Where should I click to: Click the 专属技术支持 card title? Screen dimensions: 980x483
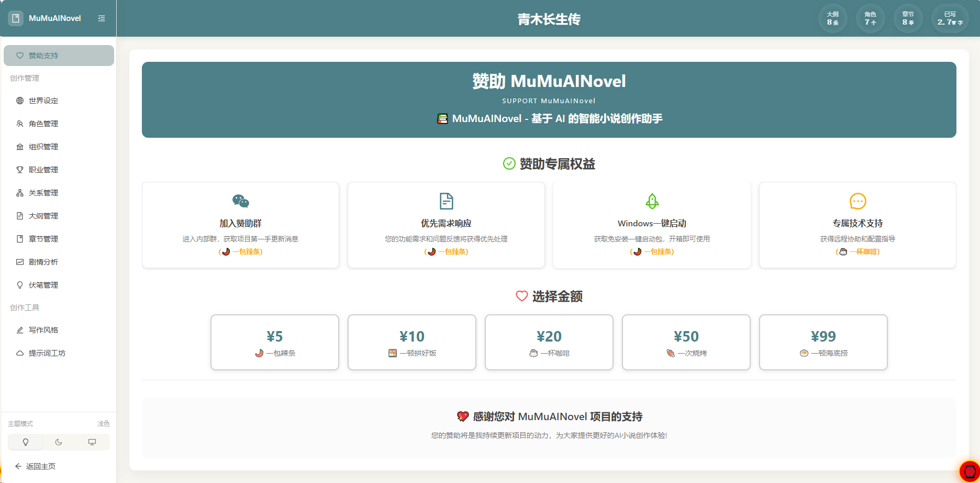[858, 223]
